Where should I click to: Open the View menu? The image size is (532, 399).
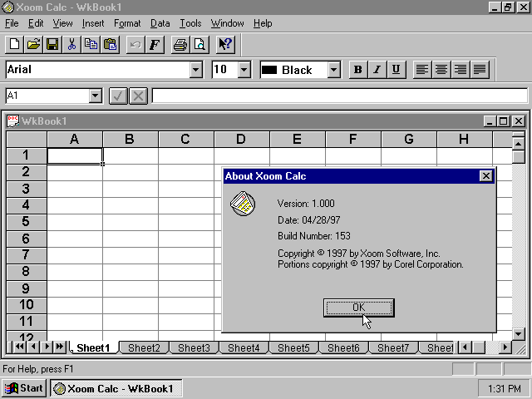pos(63,23)
